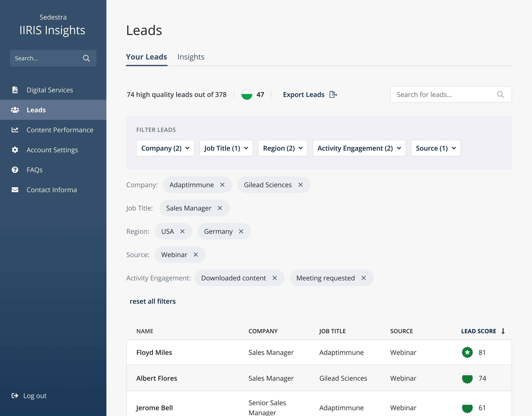
Task: Click the lead score sort arrow icon
Action: pyautogui.click(x=503, y=331)
